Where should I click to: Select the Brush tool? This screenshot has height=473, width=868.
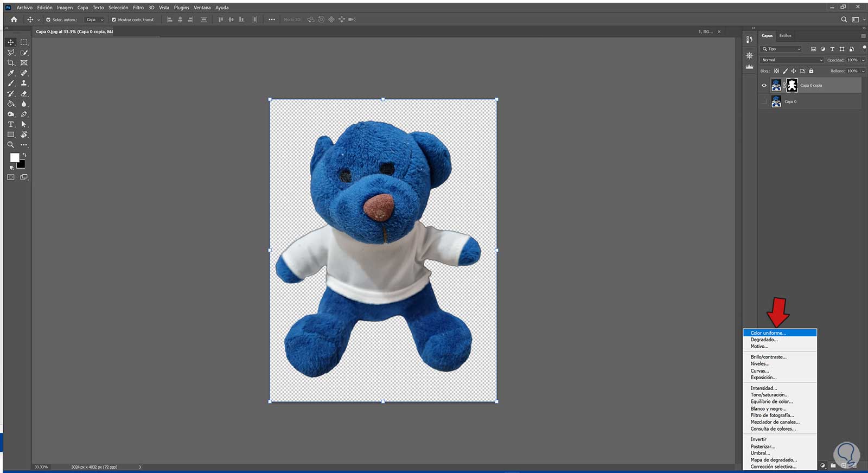click(10, 84)
